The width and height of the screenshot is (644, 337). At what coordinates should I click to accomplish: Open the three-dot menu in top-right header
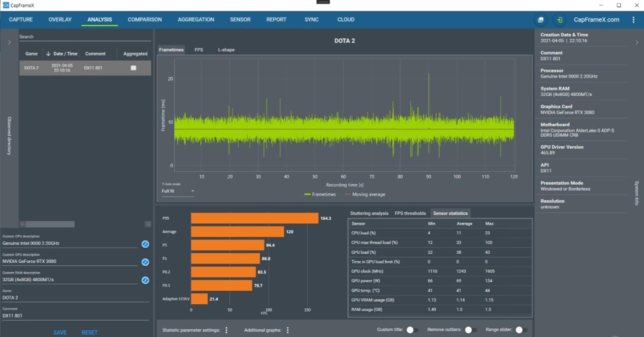click(x=633, y=20)
